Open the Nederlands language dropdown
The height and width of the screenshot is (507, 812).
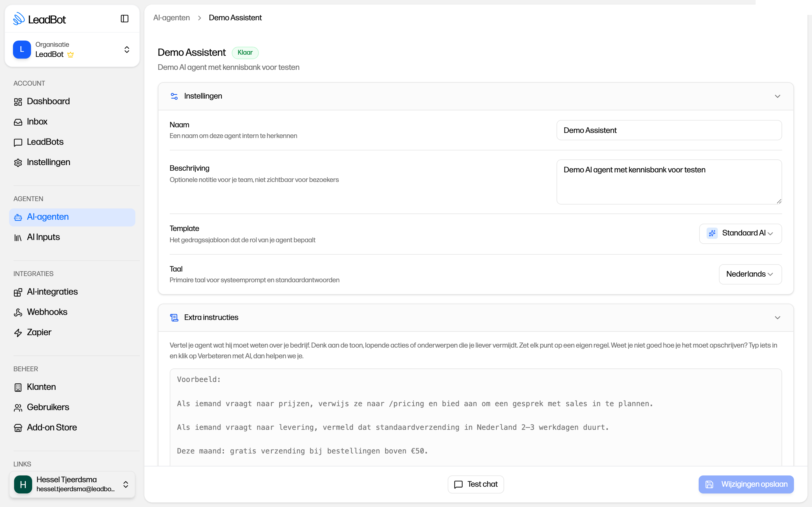tap(750, 274)
